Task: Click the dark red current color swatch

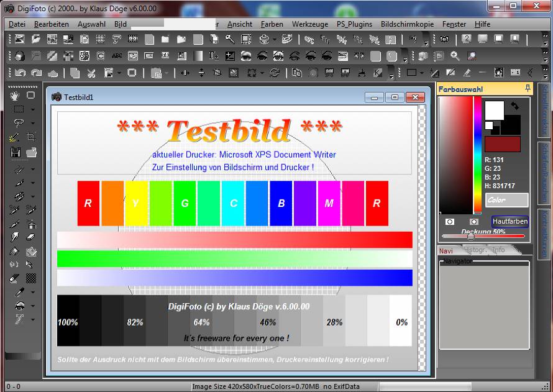Action: 502,144
